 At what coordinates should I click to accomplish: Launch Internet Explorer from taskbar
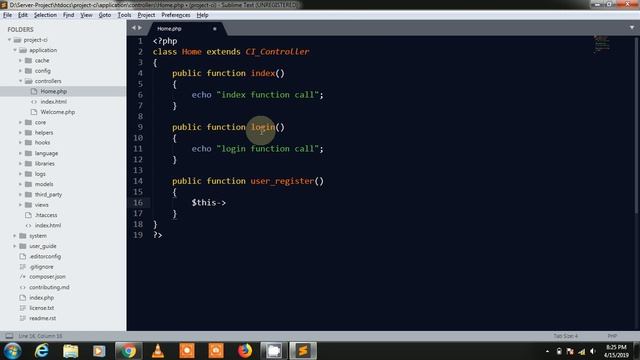(42, 351)
